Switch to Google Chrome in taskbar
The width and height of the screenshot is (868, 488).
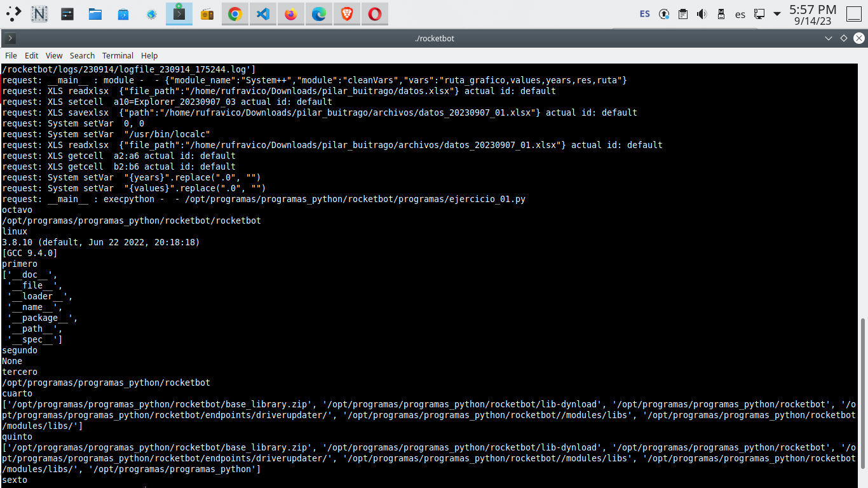(235, 14)
